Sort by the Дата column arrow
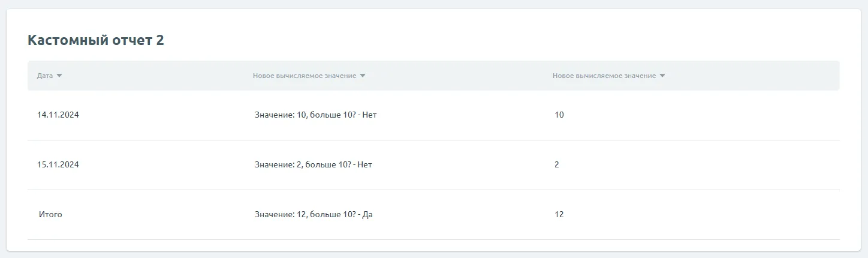The width and height of the screenshot is (868, 258). tap(59, 76)
